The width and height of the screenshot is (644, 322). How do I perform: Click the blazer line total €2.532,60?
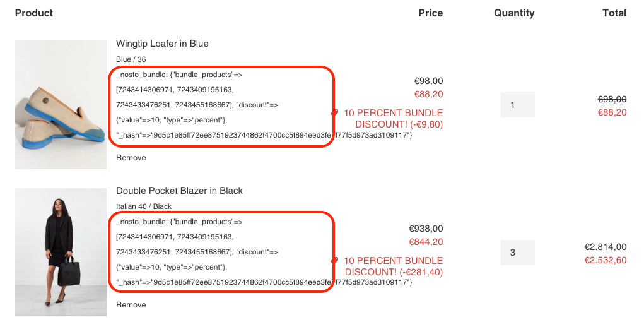606,260
